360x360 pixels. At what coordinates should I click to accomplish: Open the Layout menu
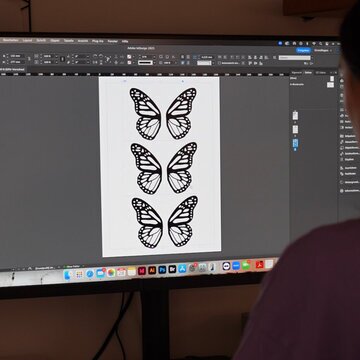point(28,40)
